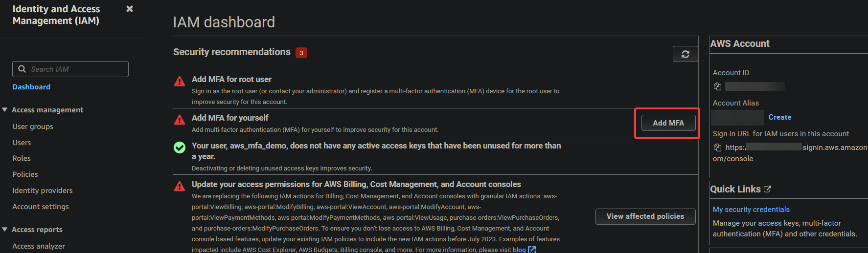The height and width of the screenshot is (253, 868).
Task: Click green checkmark beside unused access keys message
Action: (x=180, y=147)
